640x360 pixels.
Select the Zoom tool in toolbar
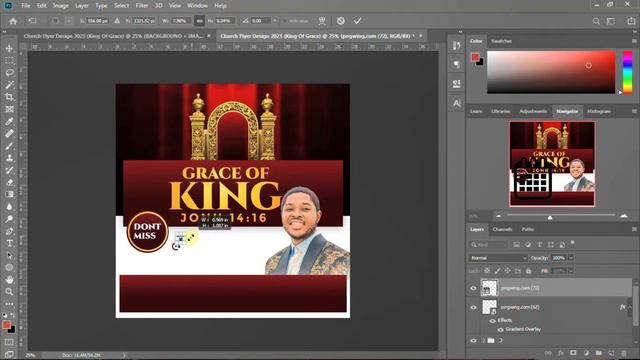click(x=9, y=292)
